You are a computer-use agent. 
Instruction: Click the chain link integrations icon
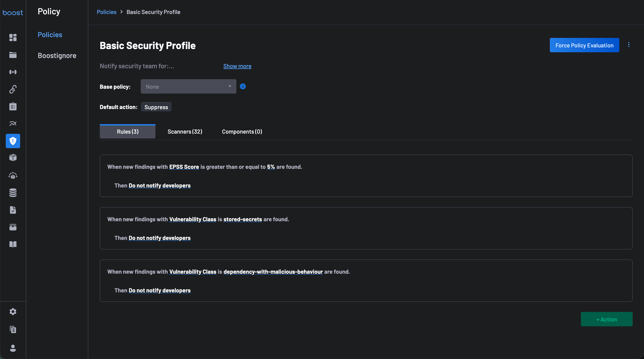pos(13,89)
